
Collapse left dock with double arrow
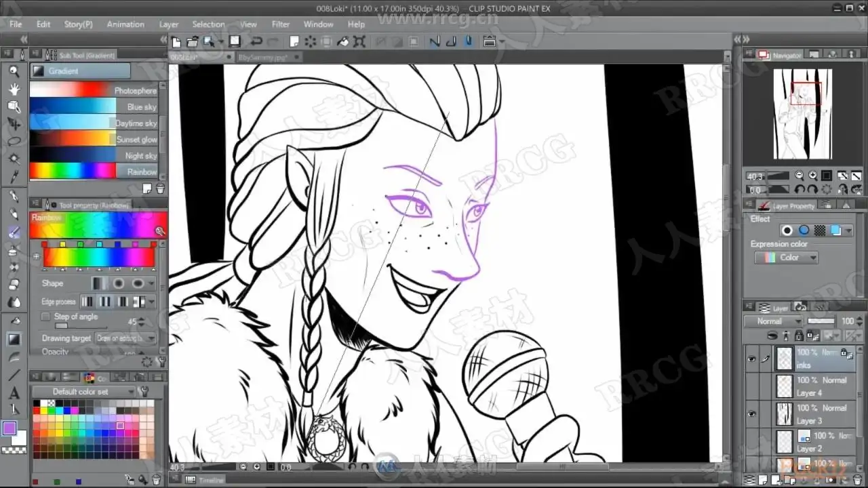[x=24, y=40]
